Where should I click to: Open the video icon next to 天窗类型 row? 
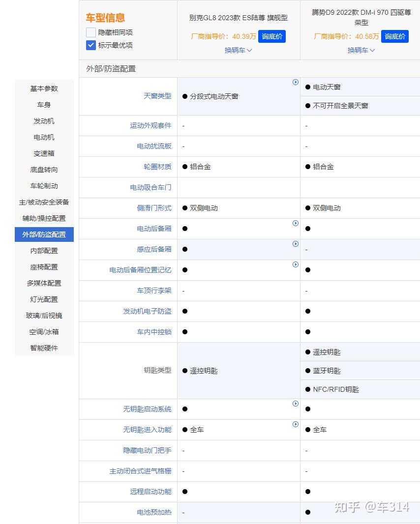(x=296, y=82)
